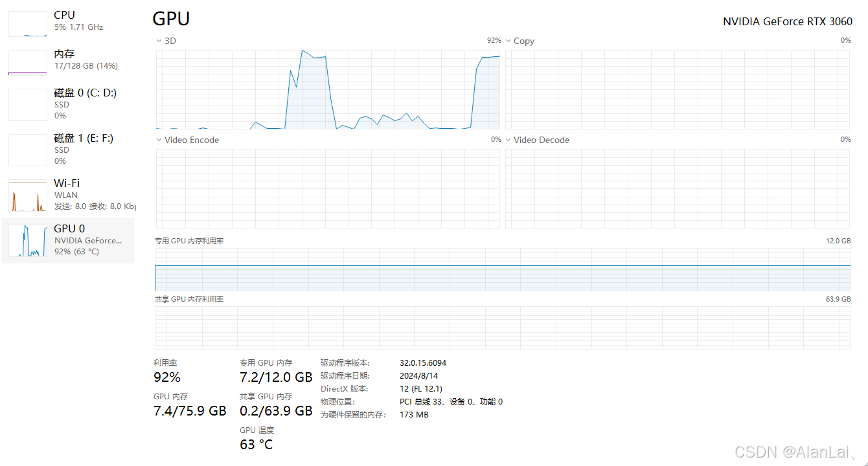This screenshot has width=868, height=466.
Task: Click the NVIDIA GeForce RTX 3060 label
Action: [x=788, y=21]
